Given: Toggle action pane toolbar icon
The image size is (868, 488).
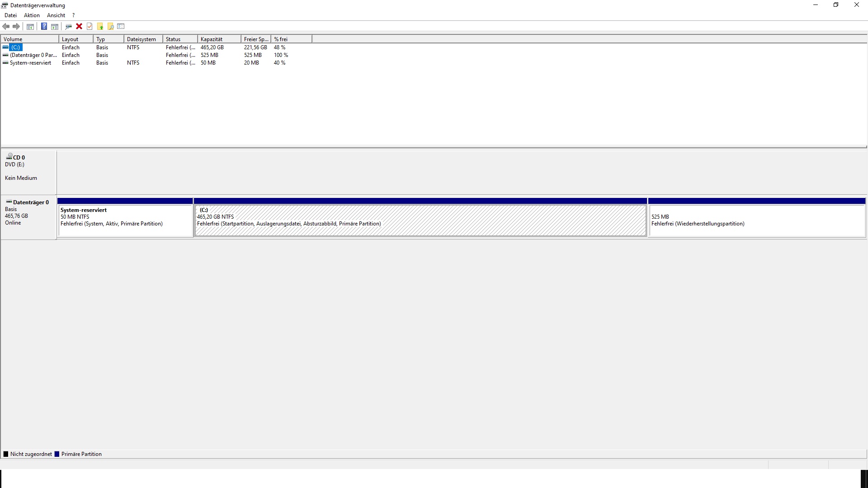Looking at the screenshot, I should point(55,26).
